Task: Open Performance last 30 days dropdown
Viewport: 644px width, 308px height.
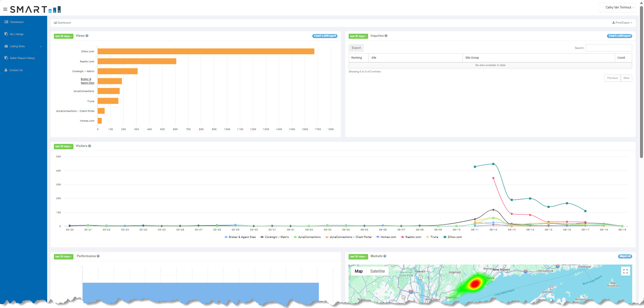Action: pos(64,256)
